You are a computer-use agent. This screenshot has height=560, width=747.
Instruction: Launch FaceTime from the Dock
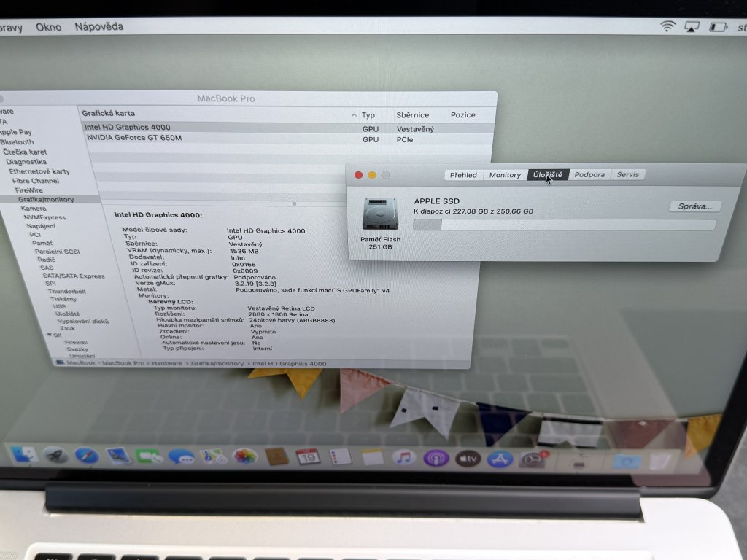coord(149,456)
